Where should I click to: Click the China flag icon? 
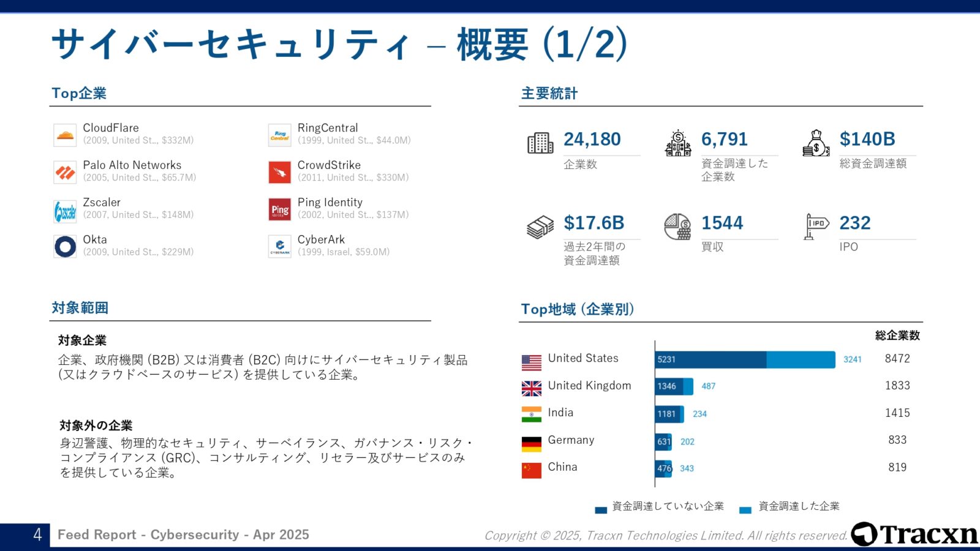(x=532, y=470)
